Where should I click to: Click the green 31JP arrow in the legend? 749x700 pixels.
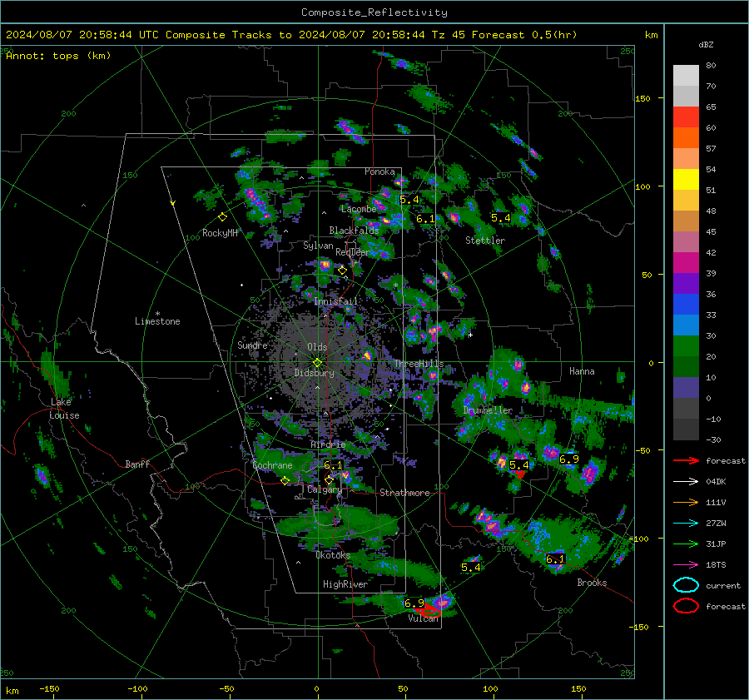coord(686,544)
